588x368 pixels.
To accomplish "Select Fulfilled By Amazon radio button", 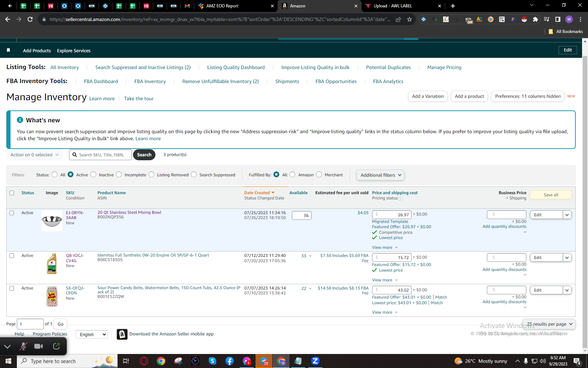I will coord(293,175).
